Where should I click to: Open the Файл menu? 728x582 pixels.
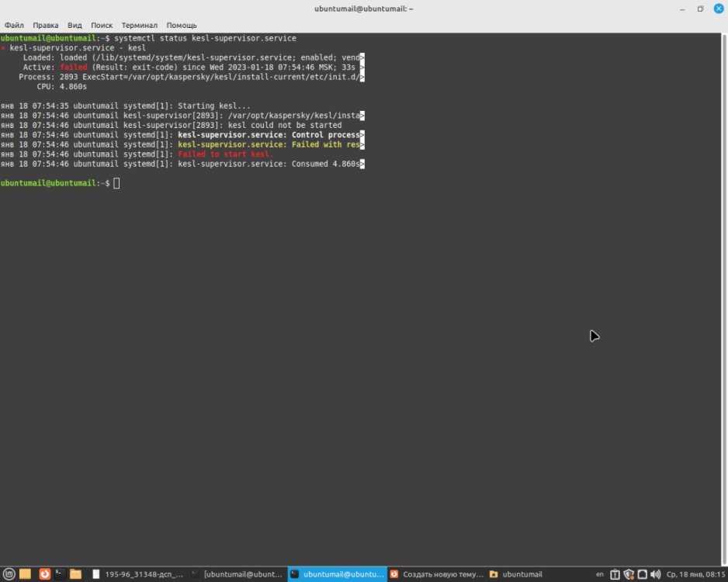click(x=14, y=25)
